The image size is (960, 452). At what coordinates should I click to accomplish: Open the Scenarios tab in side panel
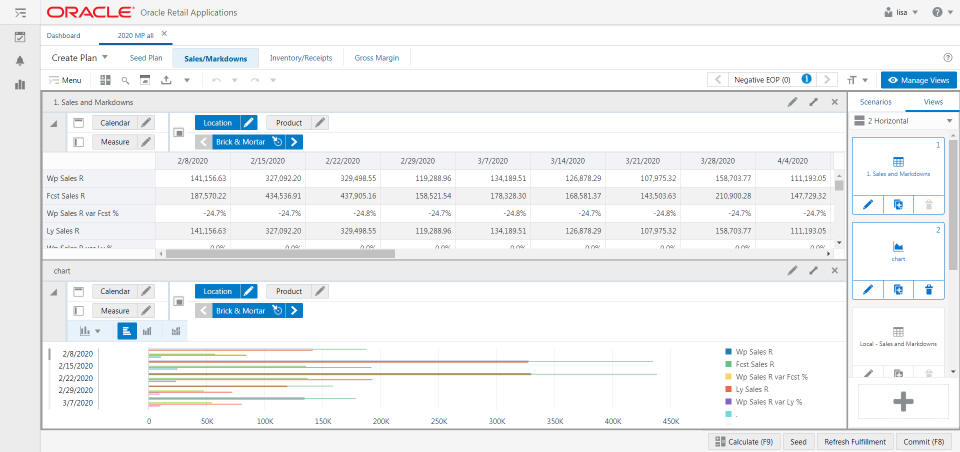pos(876,102)
